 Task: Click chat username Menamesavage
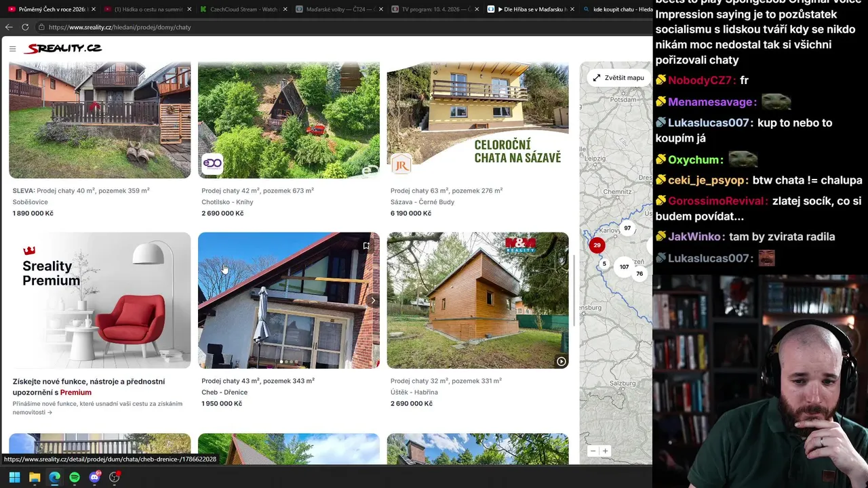coord(711,102)
